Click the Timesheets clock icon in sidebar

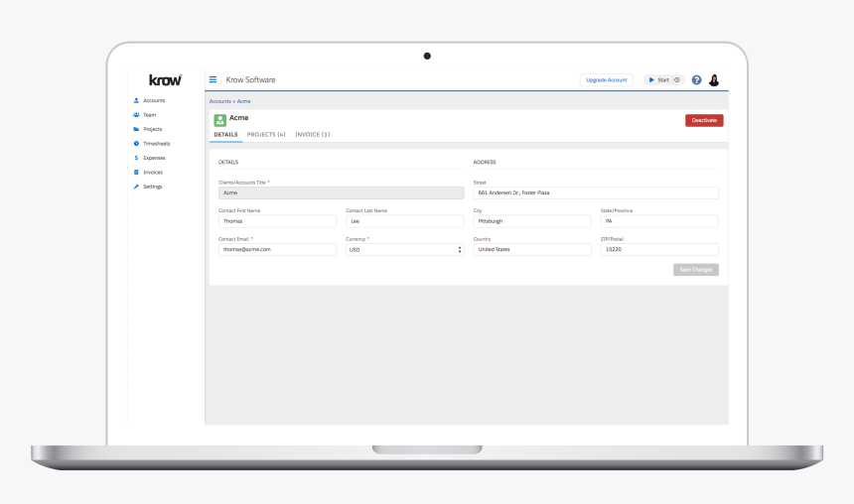136,144
